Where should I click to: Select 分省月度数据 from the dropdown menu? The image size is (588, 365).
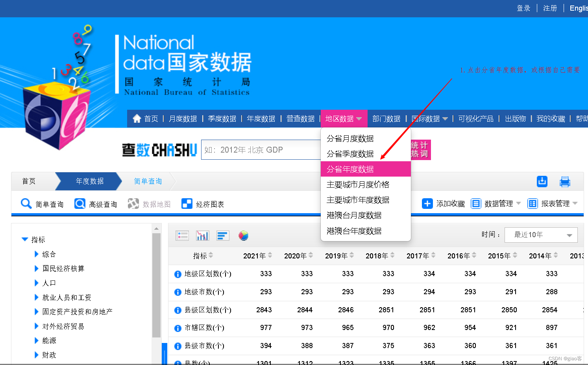366,138
